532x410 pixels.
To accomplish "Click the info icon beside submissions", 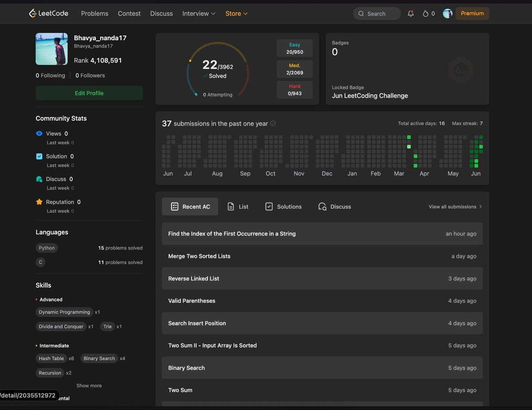I will click(x=273, y=123).
